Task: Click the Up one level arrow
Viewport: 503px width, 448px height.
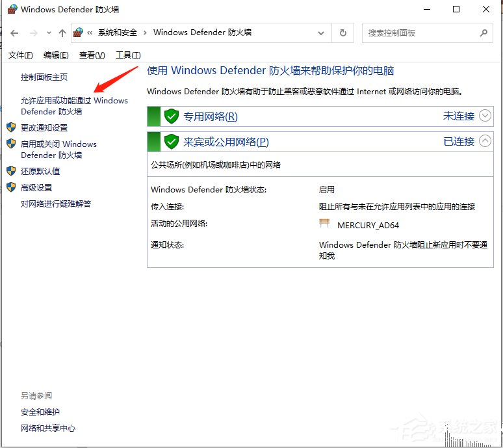Action: 62,33
